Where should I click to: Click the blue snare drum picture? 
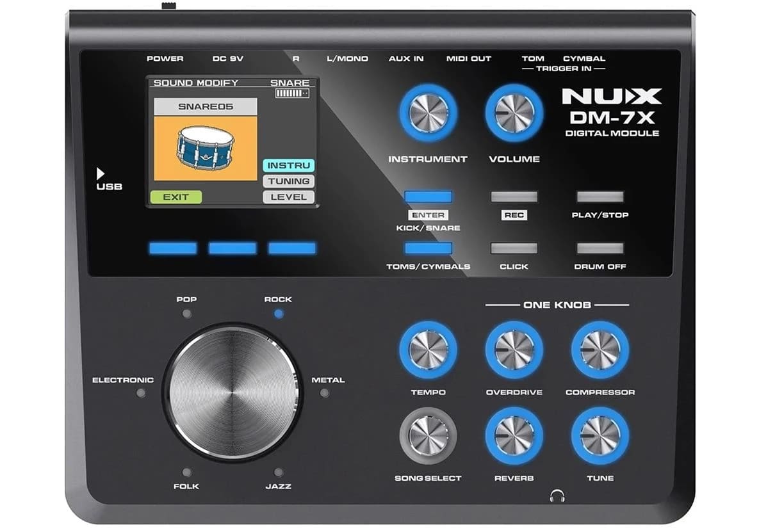click(x=205, y=148)
